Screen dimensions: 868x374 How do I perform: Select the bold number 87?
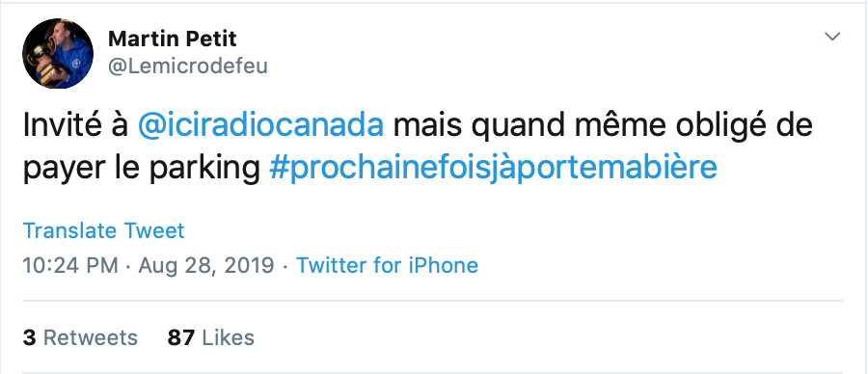(x=181, y=337)
